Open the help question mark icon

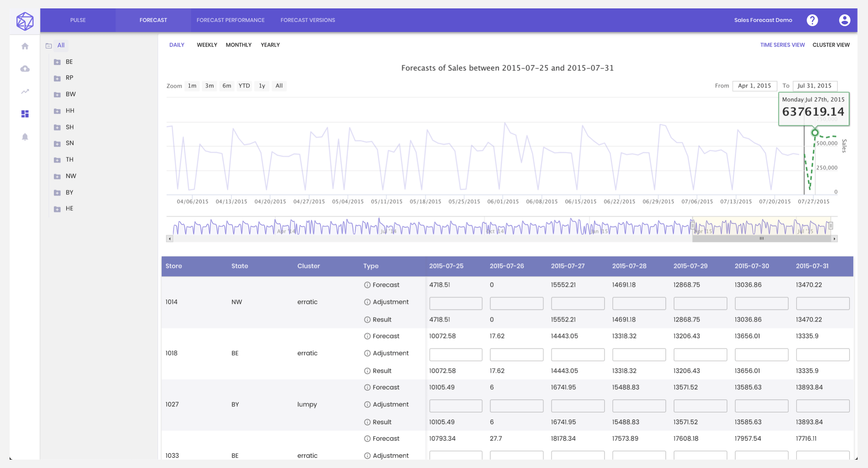(x=812, y=20)
